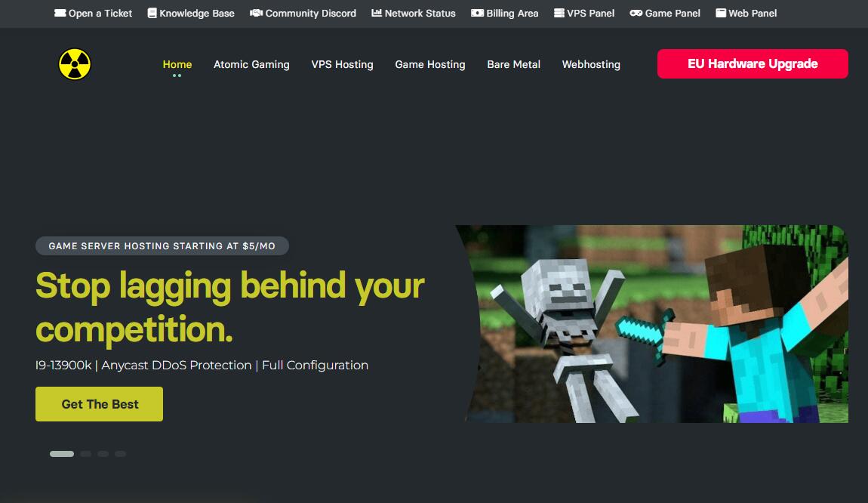Click the ticket icon beside Open a Ticket

click(x=60, y=13)
